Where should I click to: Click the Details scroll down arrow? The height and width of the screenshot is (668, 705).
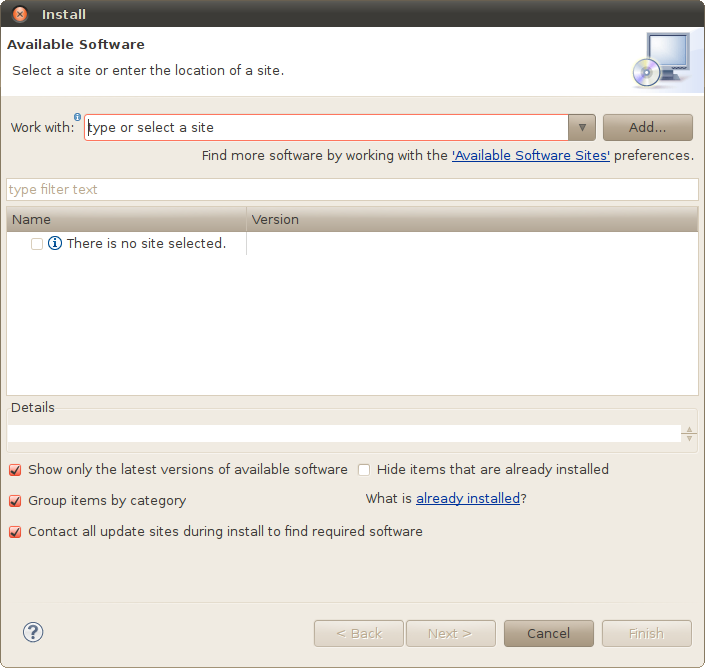[x=689, y=438]
